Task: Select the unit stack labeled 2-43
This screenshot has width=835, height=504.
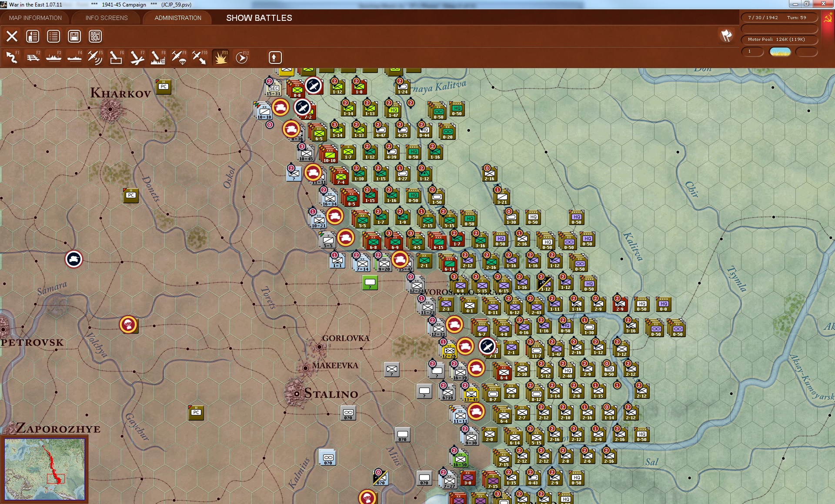Action: pyautogui.click(x=536, y=307)
